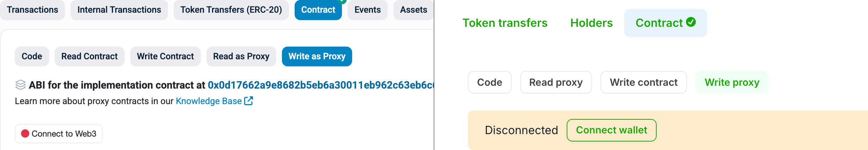Screen dimensions: 868x150
Task: Open the Read Contract section
Action: 90,56
